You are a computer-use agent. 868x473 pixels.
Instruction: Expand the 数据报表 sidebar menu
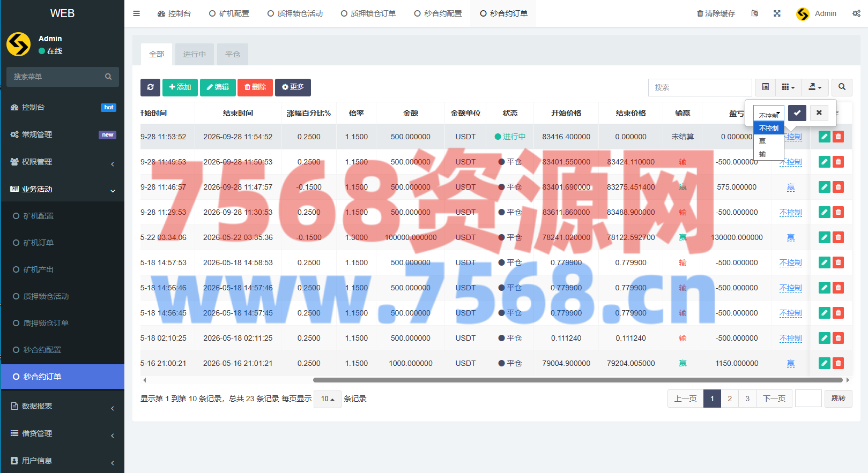[x=63, y=406]
